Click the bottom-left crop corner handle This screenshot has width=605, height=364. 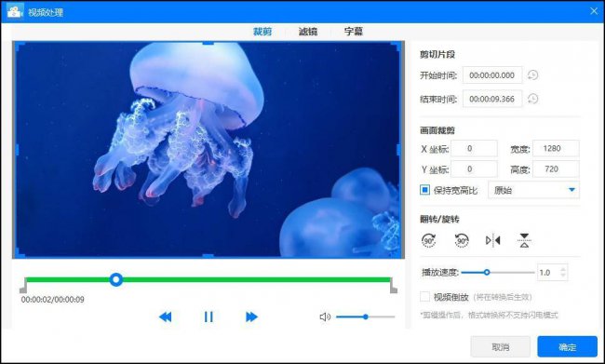[19, 254]
